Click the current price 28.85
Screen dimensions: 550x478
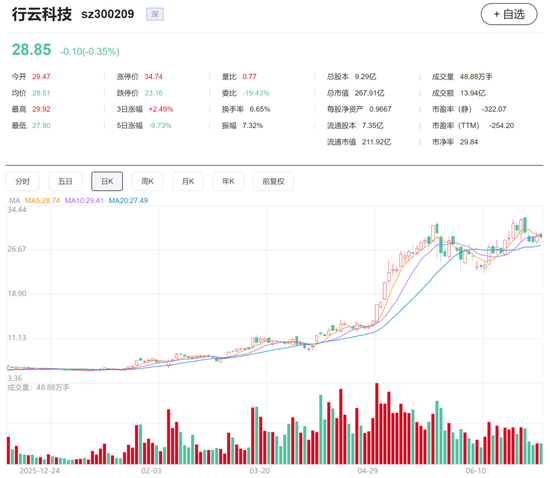(x=32, y=49)
